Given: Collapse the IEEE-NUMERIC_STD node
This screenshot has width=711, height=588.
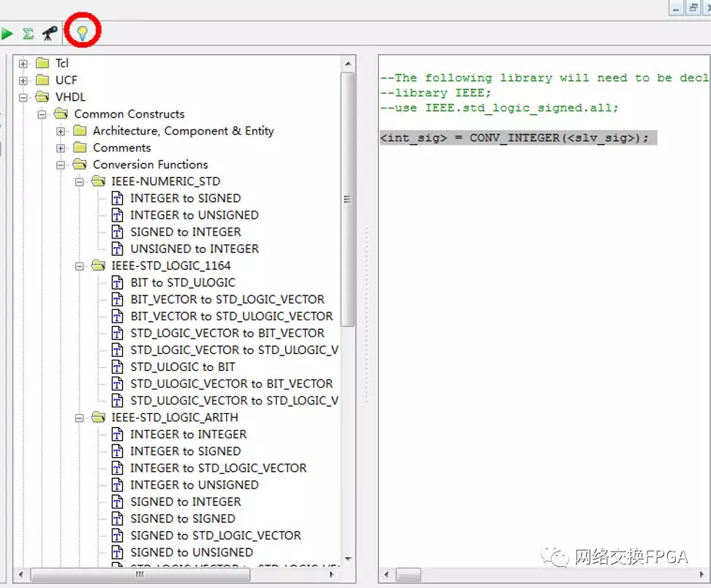Looking at the screenshot, I should pyautogui.click(x=79, y=182).
